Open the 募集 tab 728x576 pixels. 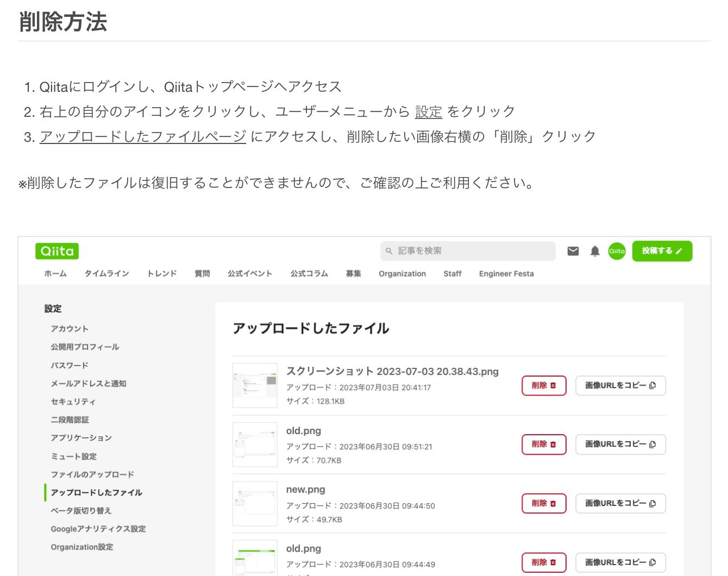[354, 274]
